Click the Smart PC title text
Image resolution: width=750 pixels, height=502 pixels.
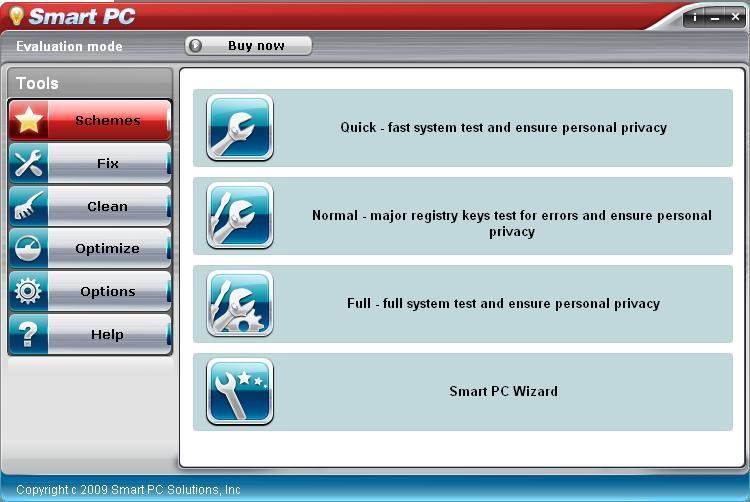coord(82,16)
